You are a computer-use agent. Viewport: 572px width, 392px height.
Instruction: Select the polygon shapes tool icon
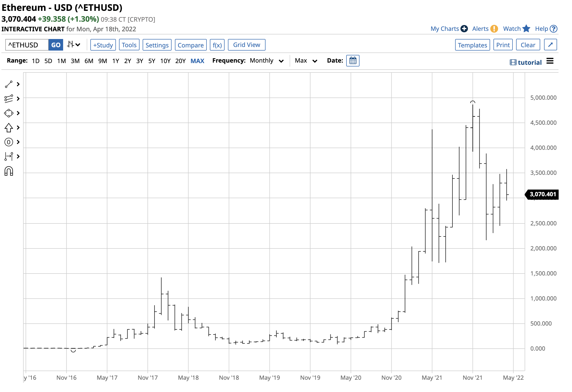pos(9,113)
